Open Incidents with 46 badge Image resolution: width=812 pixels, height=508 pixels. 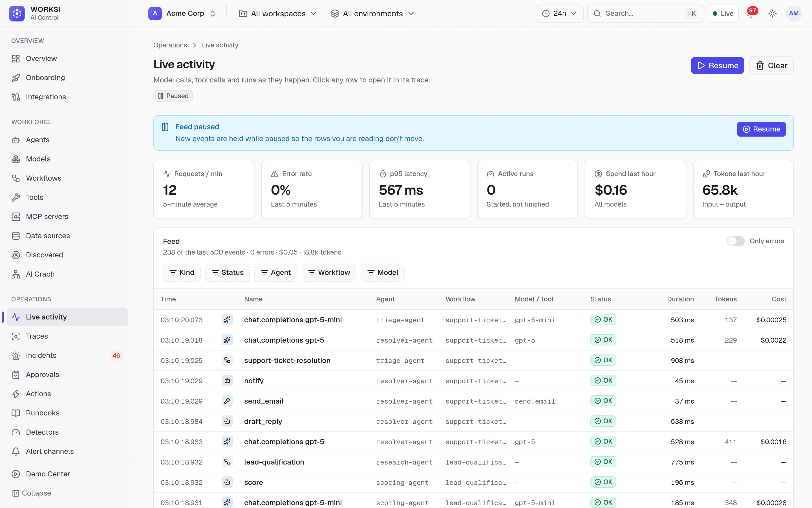(x=67, y=356)
